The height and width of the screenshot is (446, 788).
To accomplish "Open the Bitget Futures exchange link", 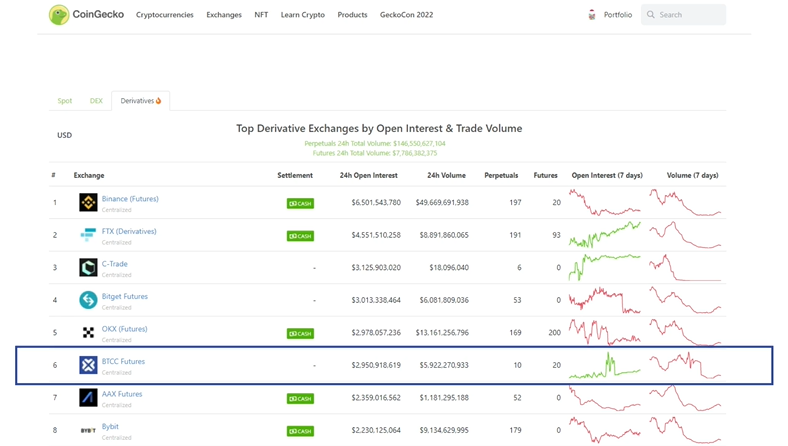I will 125,296.
